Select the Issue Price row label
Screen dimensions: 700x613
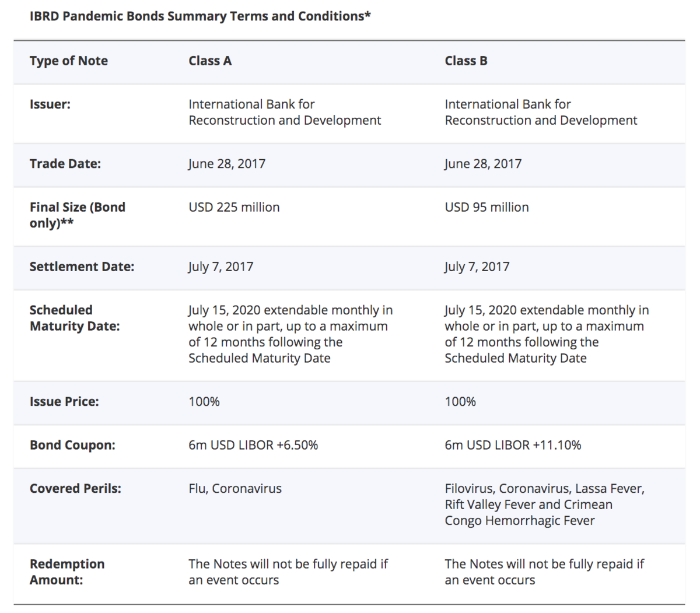click(64, 401)
